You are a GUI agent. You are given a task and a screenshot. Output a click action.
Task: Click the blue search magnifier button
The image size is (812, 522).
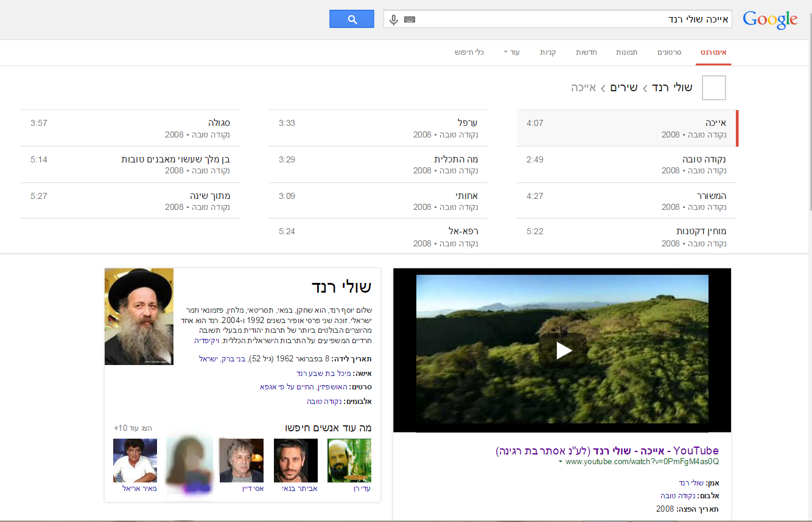(351, 19)
